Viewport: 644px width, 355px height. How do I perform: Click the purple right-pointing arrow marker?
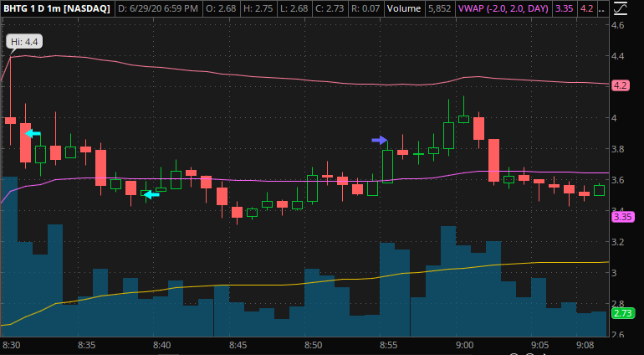[380, 141]
